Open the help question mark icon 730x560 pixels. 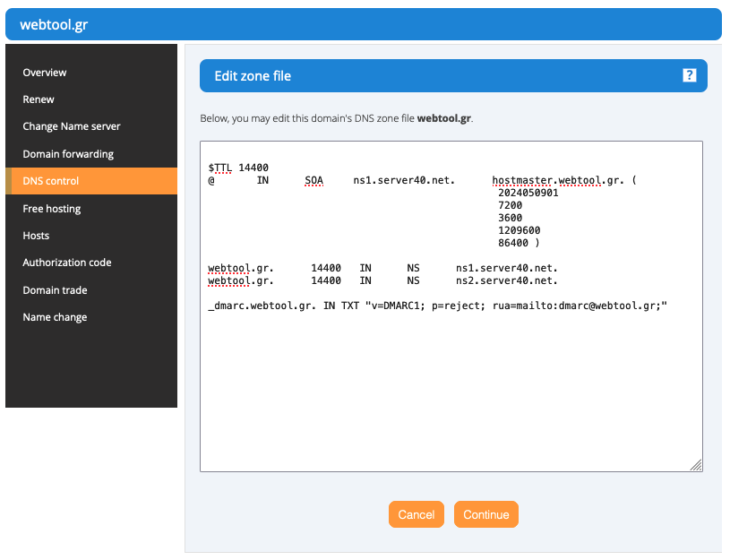689,75
